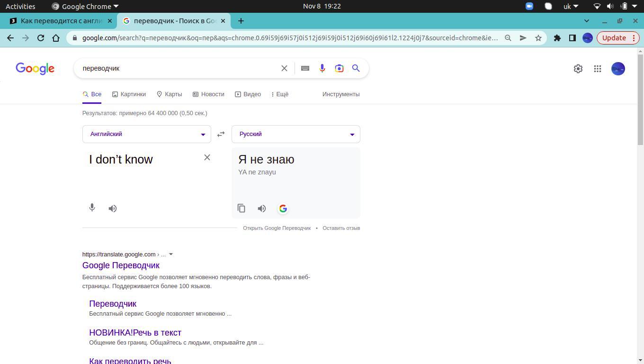Click the Google logo
The image size is (644, 364).
tap(35, 69)
